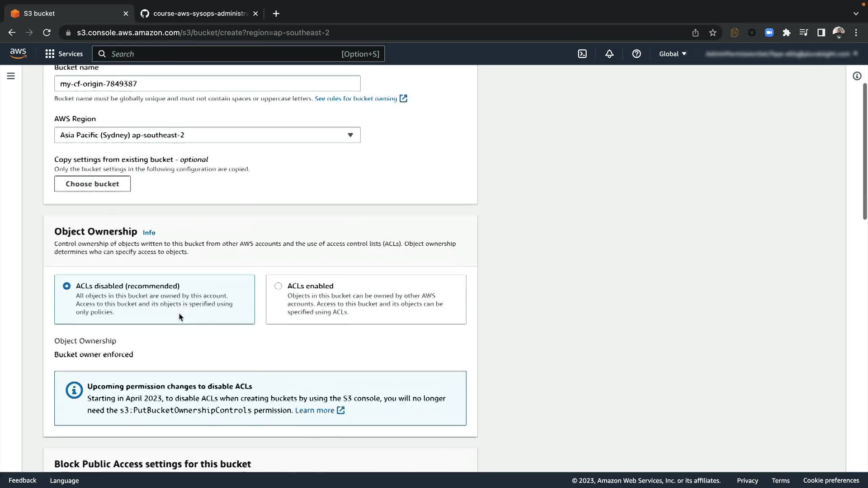
Task: Go to the AWS logo home
Action: tap(18, 53)
